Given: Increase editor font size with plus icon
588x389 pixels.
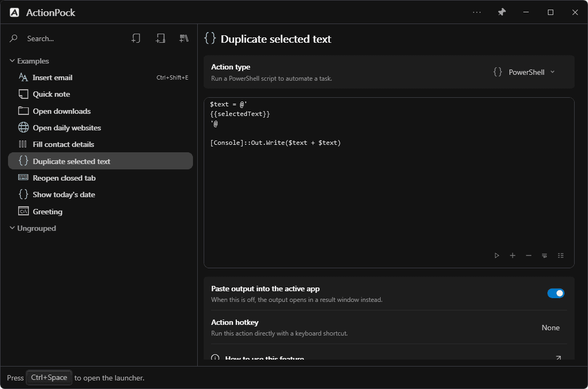Looking at the screenshot, I should pos(513,255).
